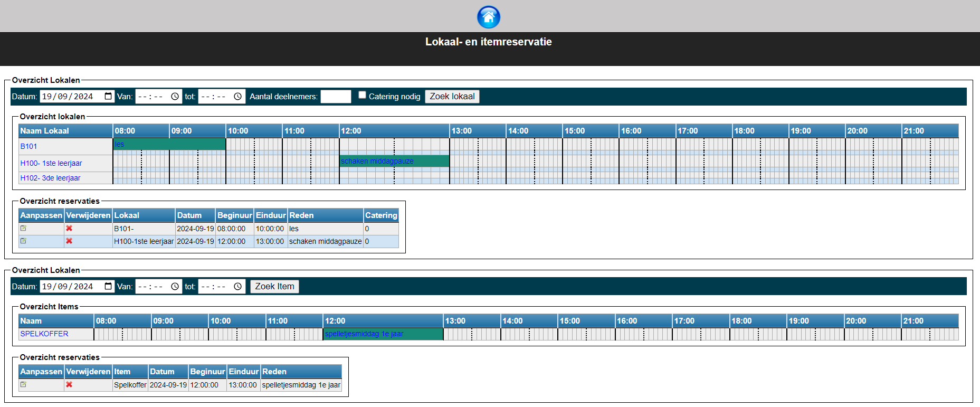Viewport: 980px width, 407px height.
Task: Click the Reden header in room reservations
Action: click(326, 215)
